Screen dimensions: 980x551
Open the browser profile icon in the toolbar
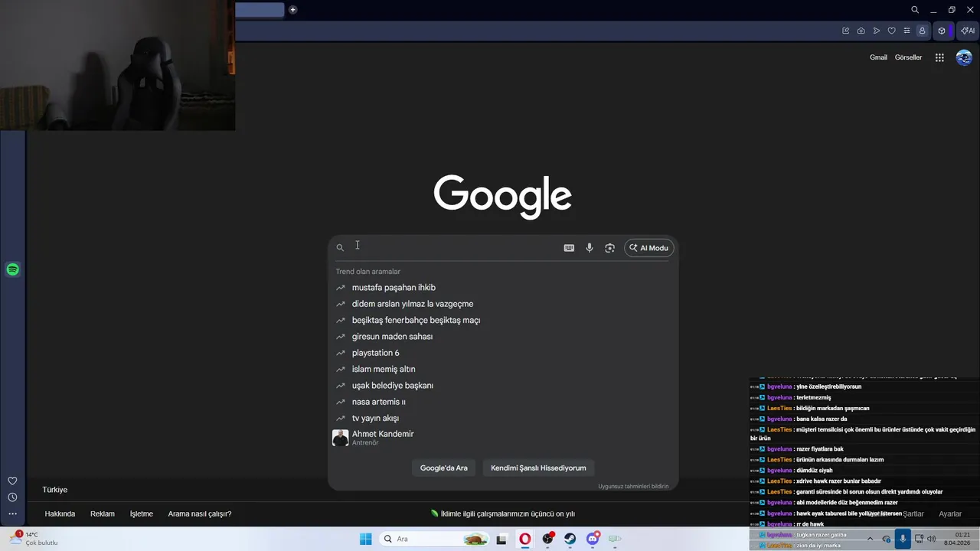[x=922, y=31]
